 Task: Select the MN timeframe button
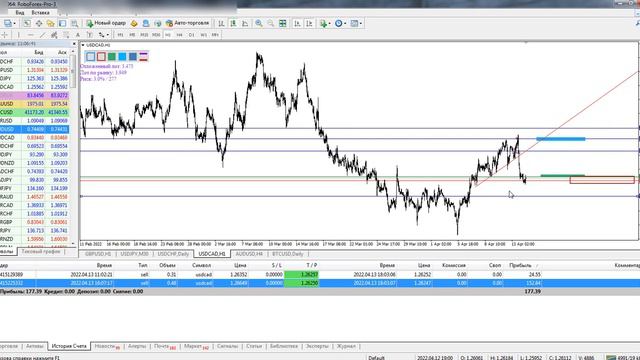tap(215, 35)
